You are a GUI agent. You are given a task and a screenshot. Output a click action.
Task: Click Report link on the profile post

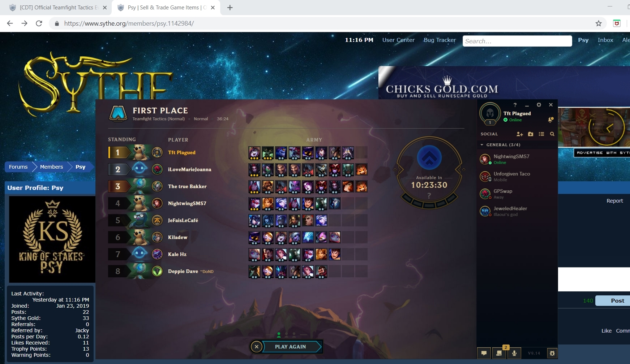point(615,201)
